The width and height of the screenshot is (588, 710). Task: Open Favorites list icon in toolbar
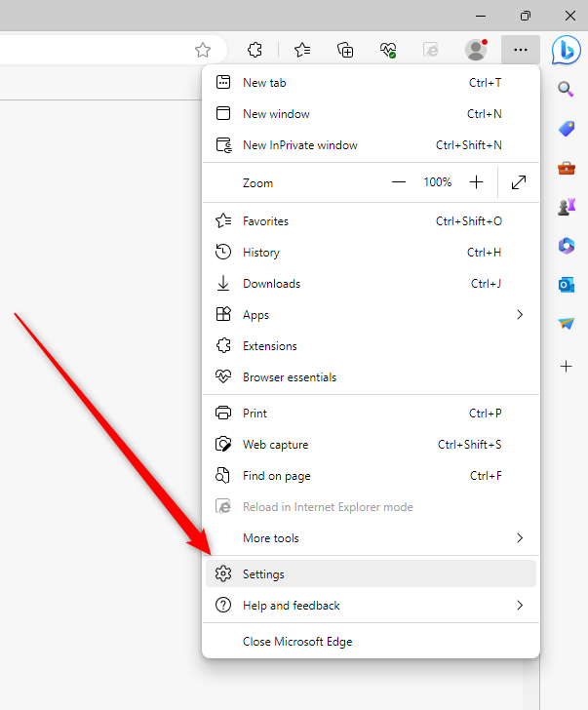(x=302, y=50)
